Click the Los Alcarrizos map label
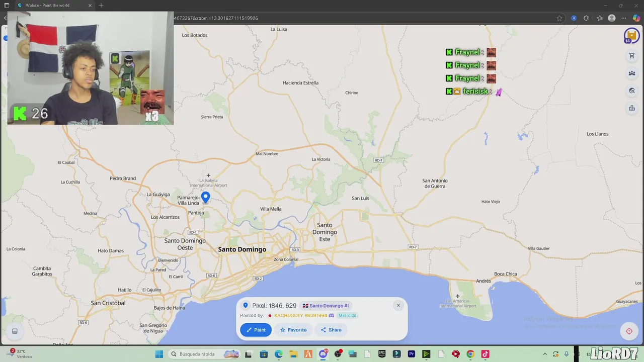The height and width of the screenshot is (362, 644). coord(165,217)
